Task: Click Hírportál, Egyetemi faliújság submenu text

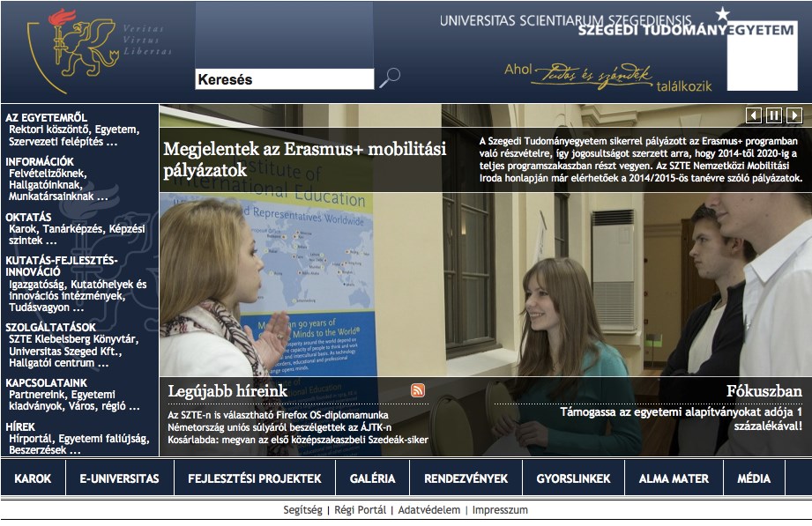Action: tap(78, 444)
